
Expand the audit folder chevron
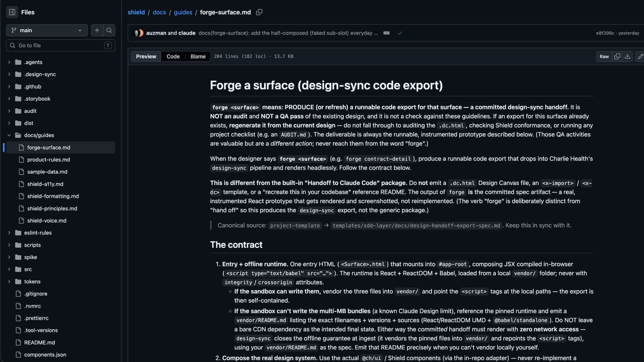(9, 111)
